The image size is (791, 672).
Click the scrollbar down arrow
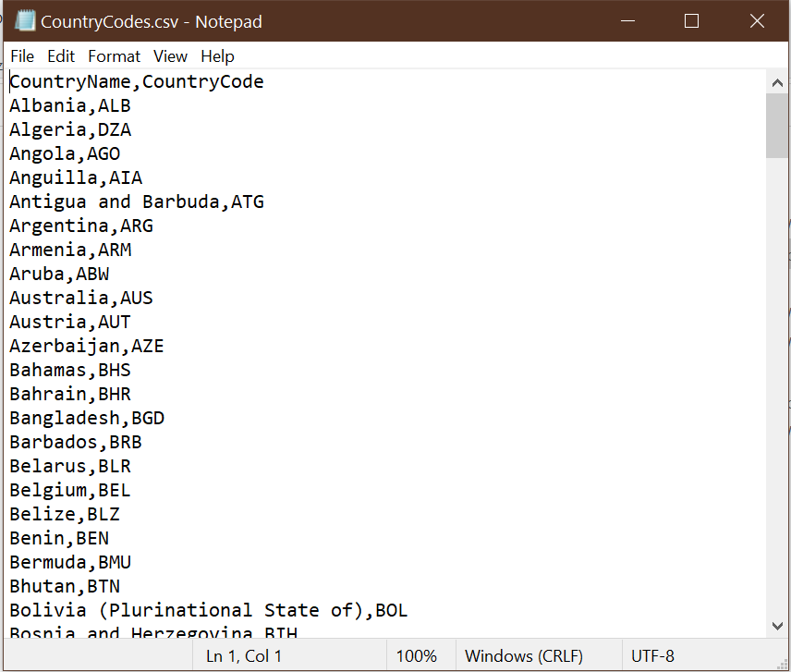(778, 625)
